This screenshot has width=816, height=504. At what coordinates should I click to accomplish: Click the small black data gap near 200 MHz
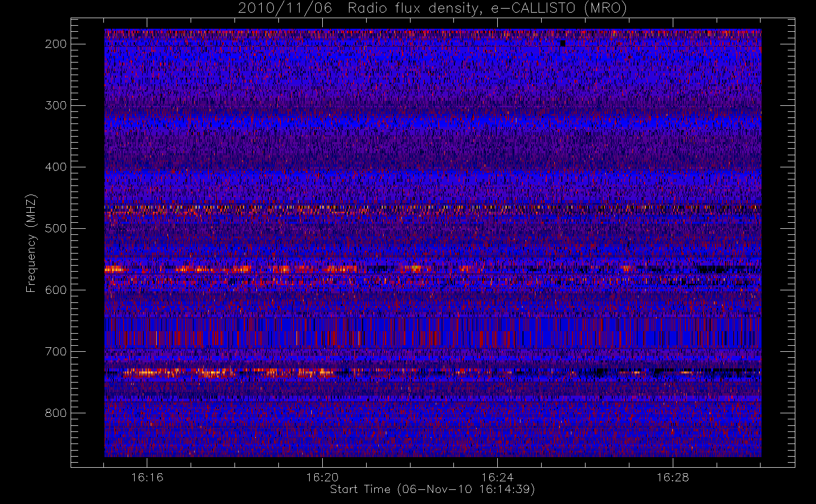click(563, 43)
